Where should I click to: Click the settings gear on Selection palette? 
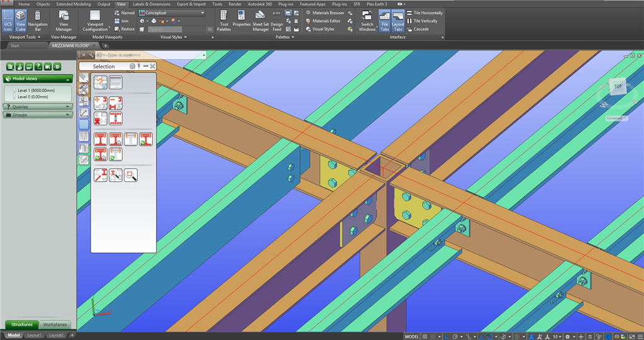coord(132,66)
